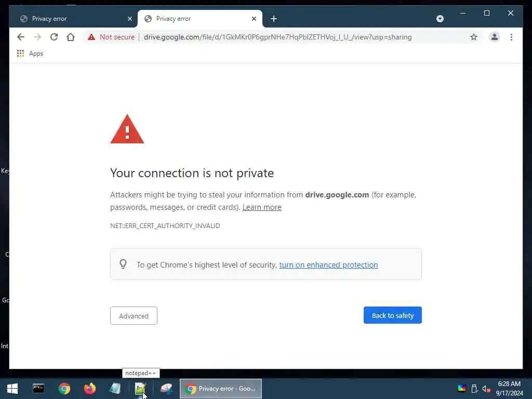
Task: Click the USB device tray icon
Action: pyautogui.click(x=474, y=389)
